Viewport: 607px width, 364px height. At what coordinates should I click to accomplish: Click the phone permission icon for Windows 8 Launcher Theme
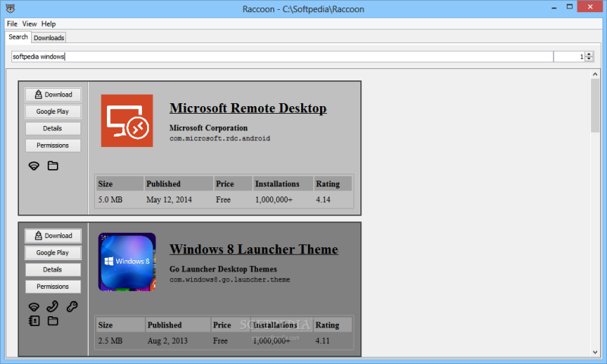(52, 306)
